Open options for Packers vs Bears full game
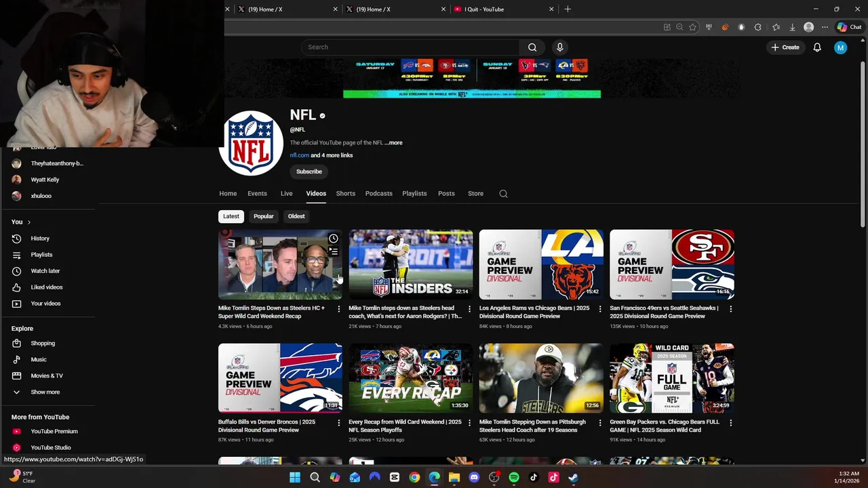Image resolution: width=868 pixels, height=488 pixels. pyautogui.click(x=730, y=423)
